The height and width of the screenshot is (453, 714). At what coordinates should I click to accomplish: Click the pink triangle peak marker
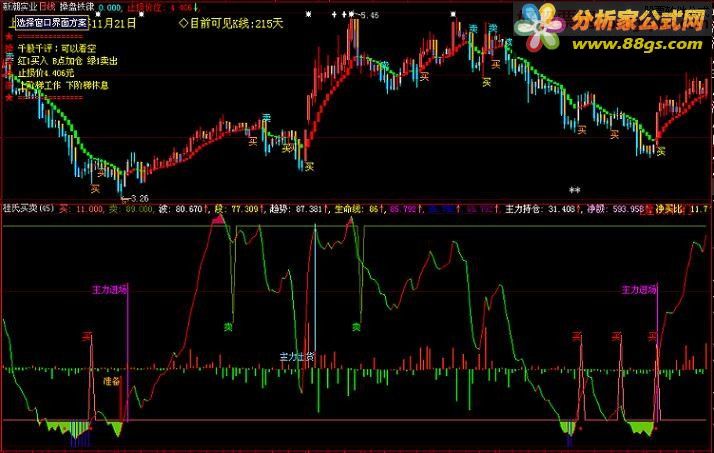point(219,220)
